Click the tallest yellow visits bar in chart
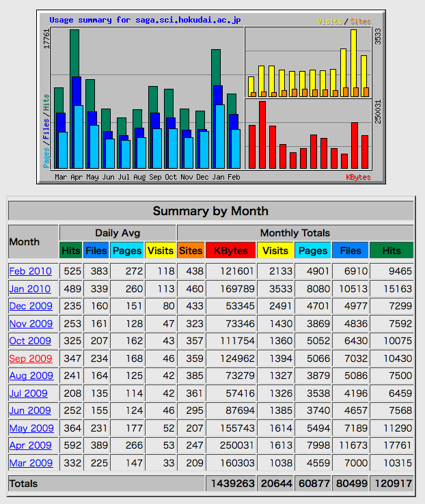 pos(354,59)
